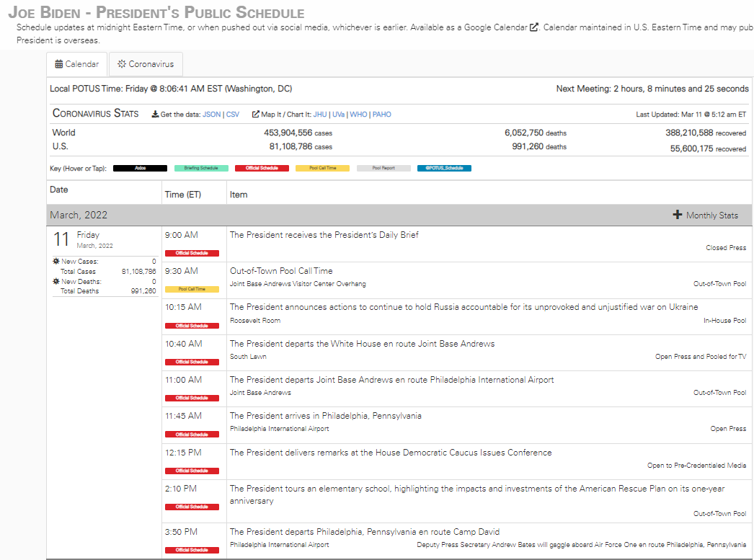Image resolution: width=754 pixels, height=560 pixels.
Task: Select the green Briefing Schedule key swatch
Action: [x=201, y=168]
